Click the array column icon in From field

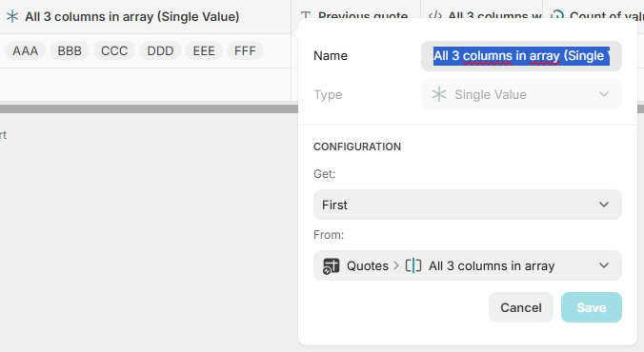[413, 265]
